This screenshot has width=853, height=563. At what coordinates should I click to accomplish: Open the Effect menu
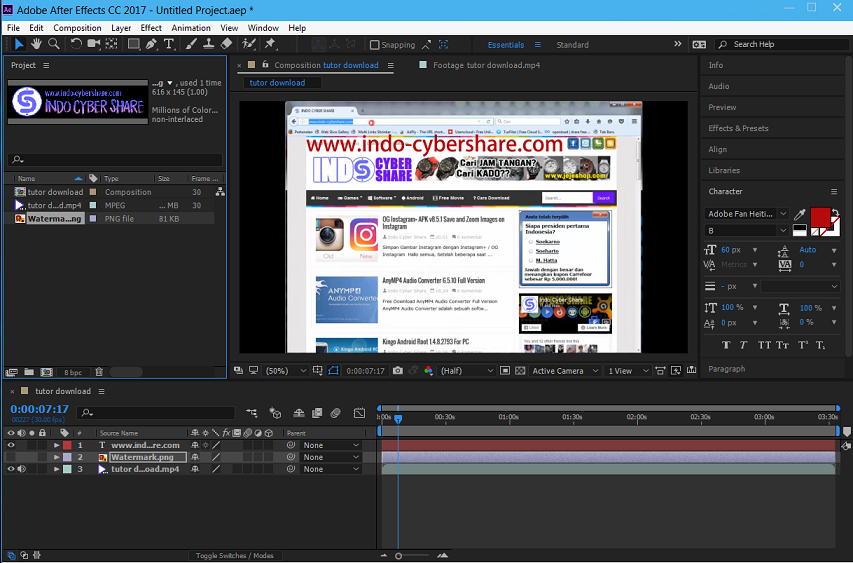click(x=151, y=28)
